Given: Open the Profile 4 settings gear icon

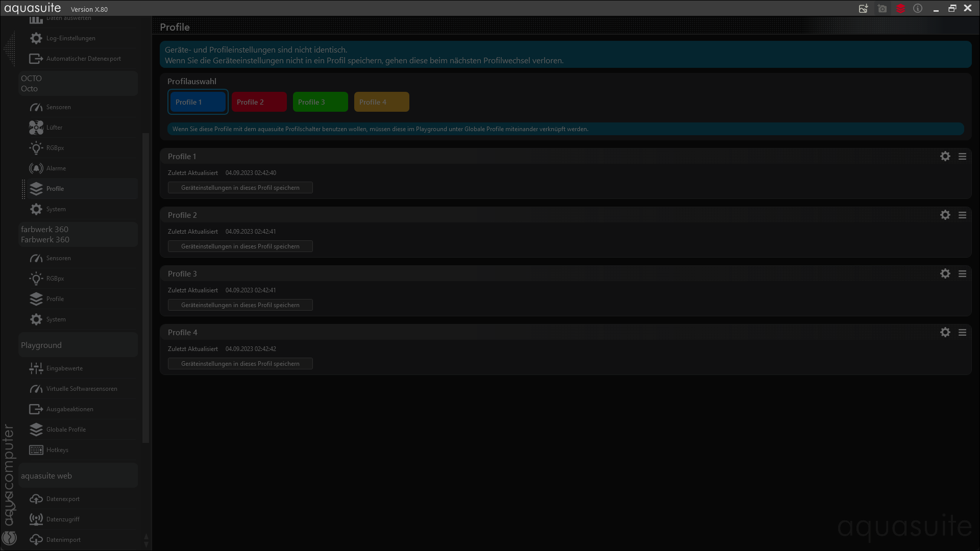Looking at the screenshot, I should point(945,333).
